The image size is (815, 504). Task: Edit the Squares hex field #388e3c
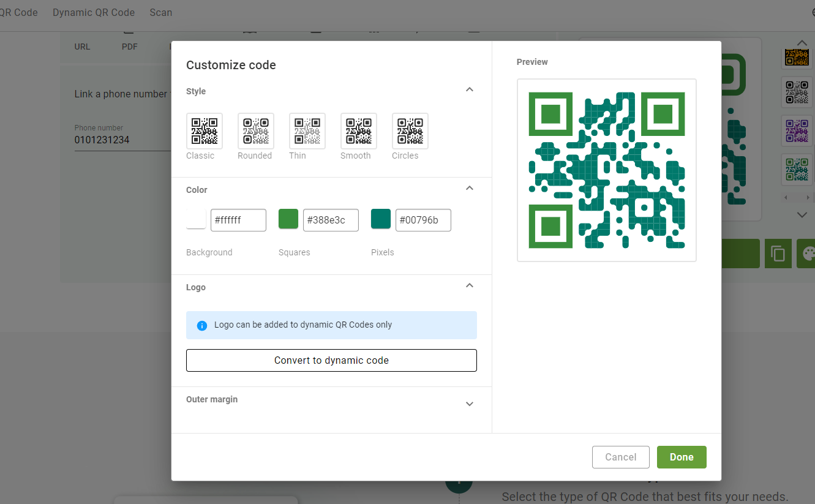coord(331,220)
